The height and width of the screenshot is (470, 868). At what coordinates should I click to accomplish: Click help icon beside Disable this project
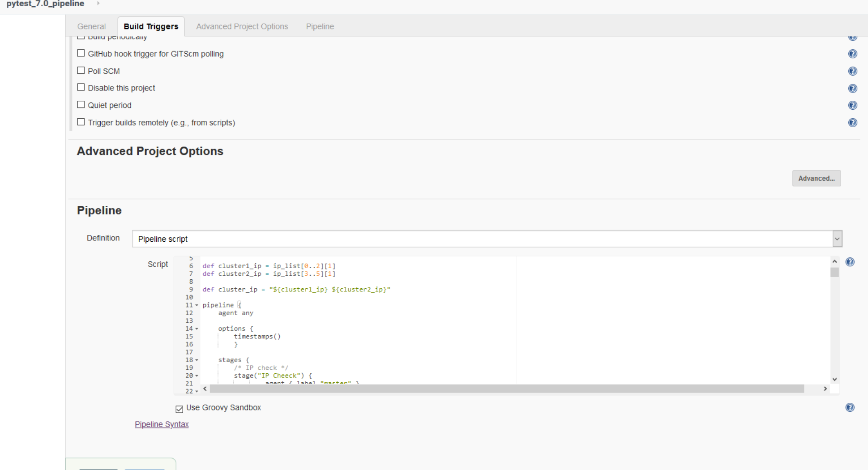click(852, 88)
